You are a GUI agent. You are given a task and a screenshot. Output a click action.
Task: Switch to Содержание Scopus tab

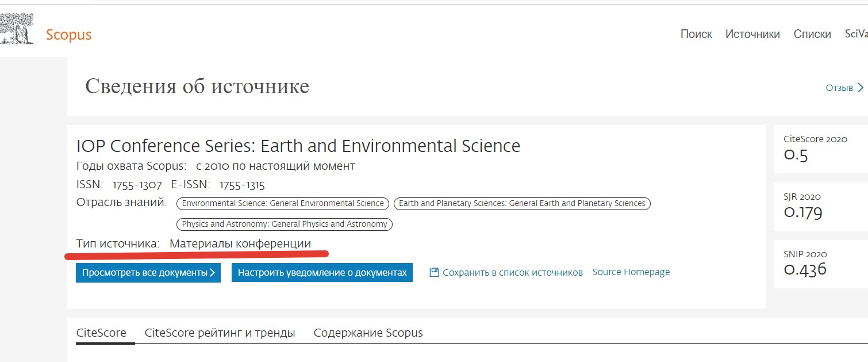coord(368,333)
